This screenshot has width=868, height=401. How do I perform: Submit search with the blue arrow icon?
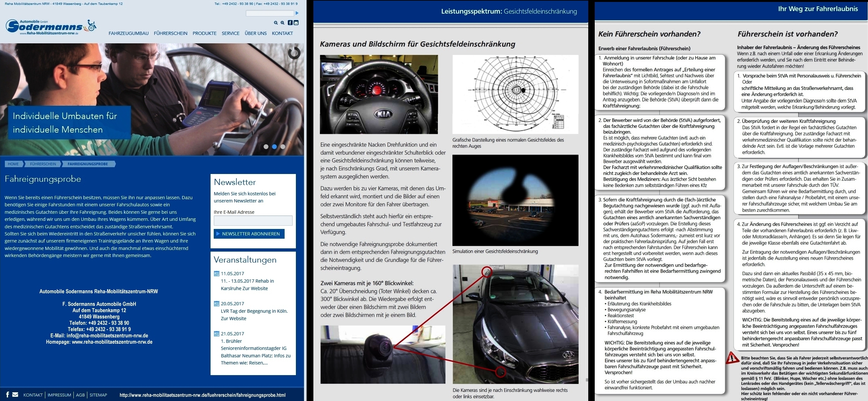click(x=297, y=13)
